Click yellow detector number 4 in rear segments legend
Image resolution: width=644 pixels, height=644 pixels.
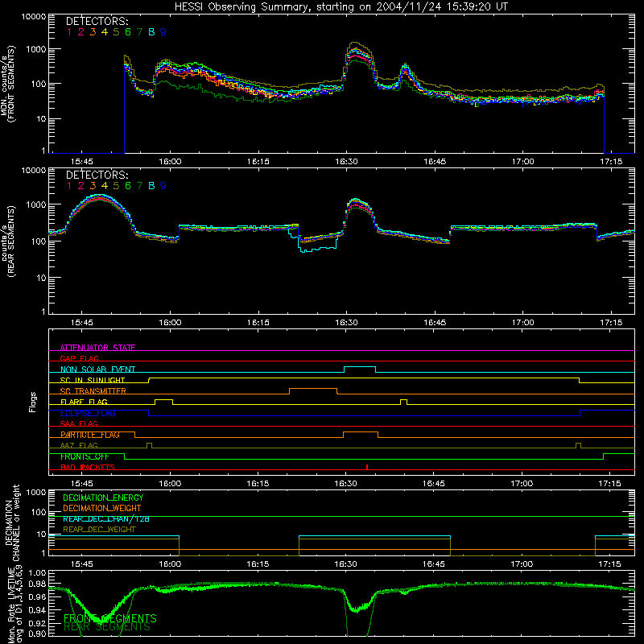pos(105,186)
